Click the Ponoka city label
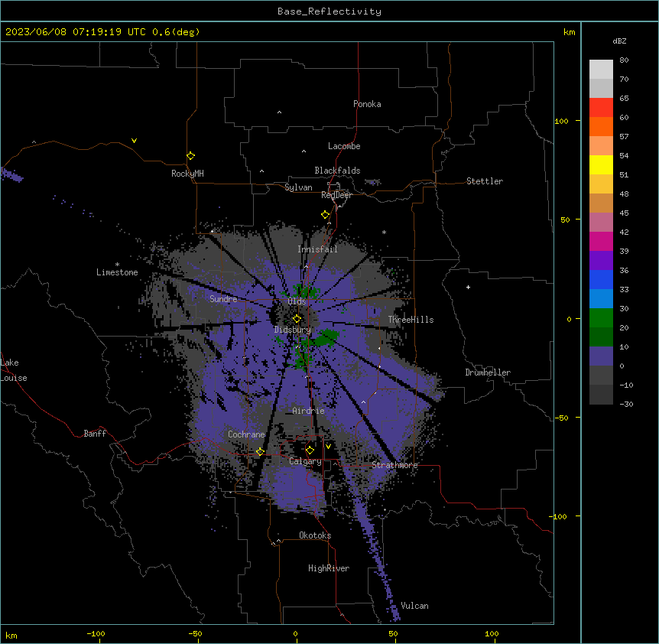 tap(367, 104)
